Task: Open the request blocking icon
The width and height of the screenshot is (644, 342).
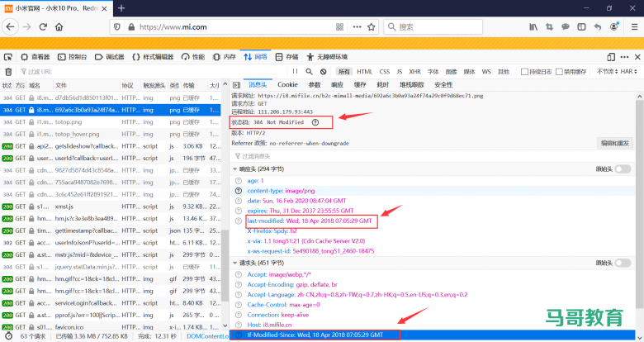Action: [323, 72]
